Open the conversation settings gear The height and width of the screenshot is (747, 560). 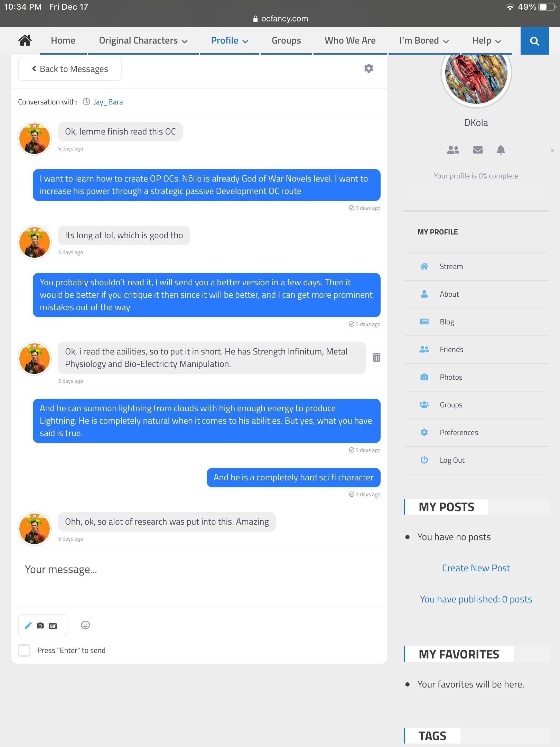(x=369, y=68)
